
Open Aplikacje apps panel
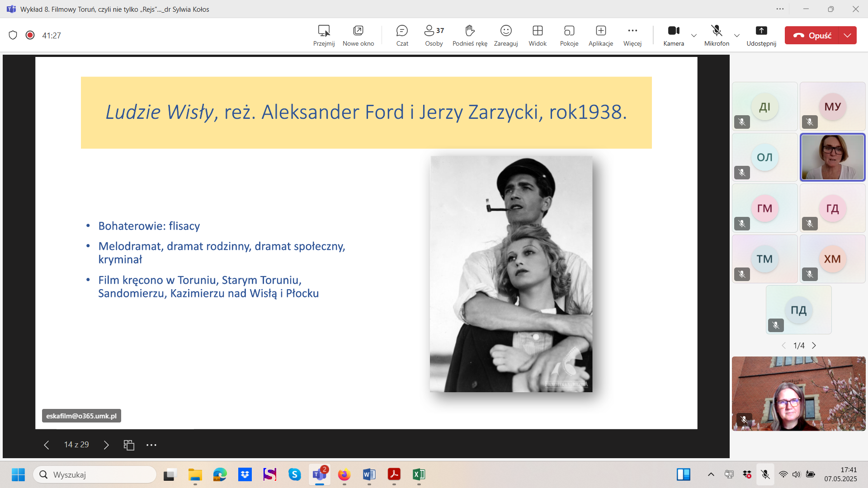pos(600,35)
